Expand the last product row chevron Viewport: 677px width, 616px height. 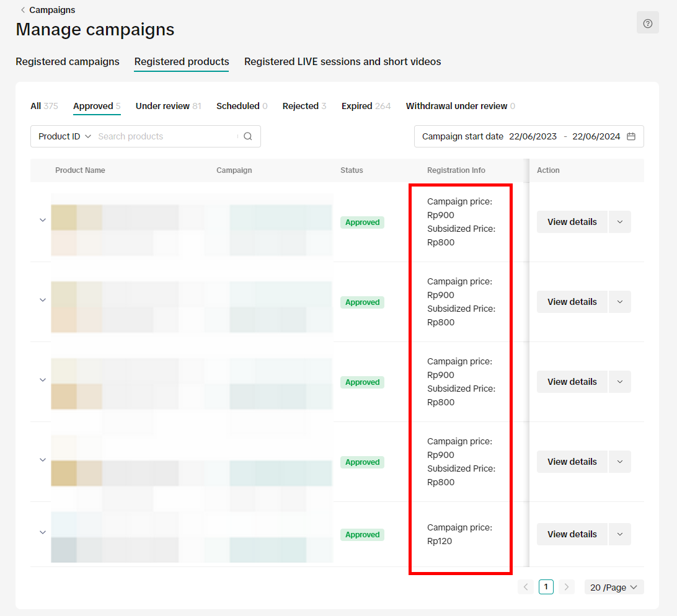click(x=43, y=532)
